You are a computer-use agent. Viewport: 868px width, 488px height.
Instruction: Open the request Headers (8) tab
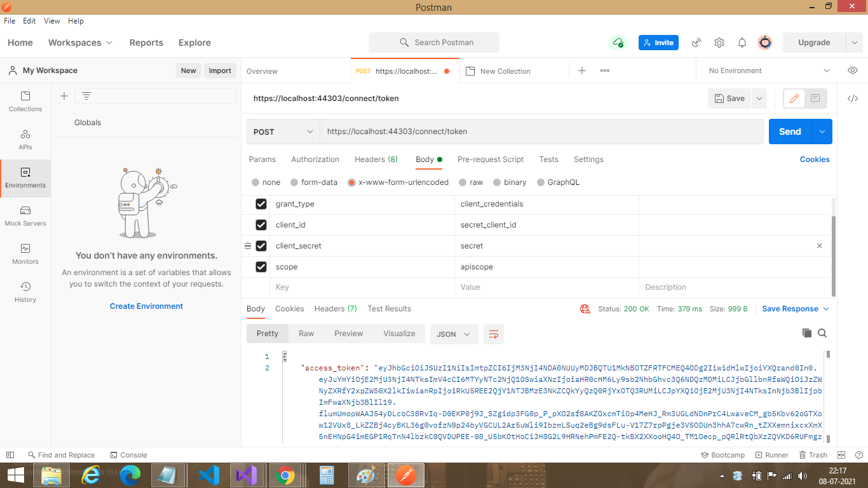click(376, 159)
